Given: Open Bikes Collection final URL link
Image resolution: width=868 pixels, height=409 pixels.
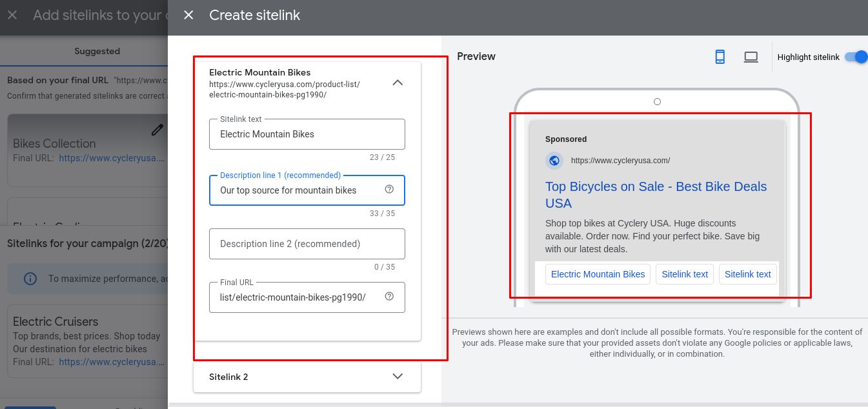Looking at the screenshot, I should click(x=112, y=157).
